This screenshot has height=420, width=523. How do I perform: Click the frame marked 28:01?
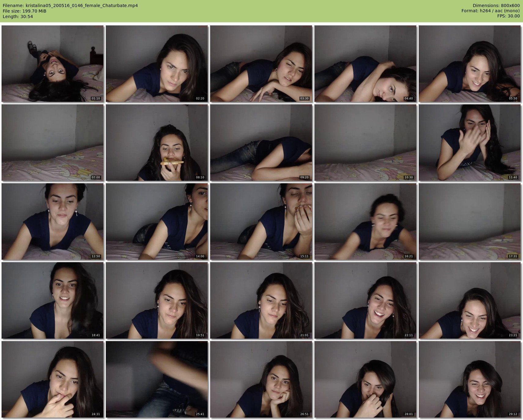pyautogui.click(x=365, y=379)
